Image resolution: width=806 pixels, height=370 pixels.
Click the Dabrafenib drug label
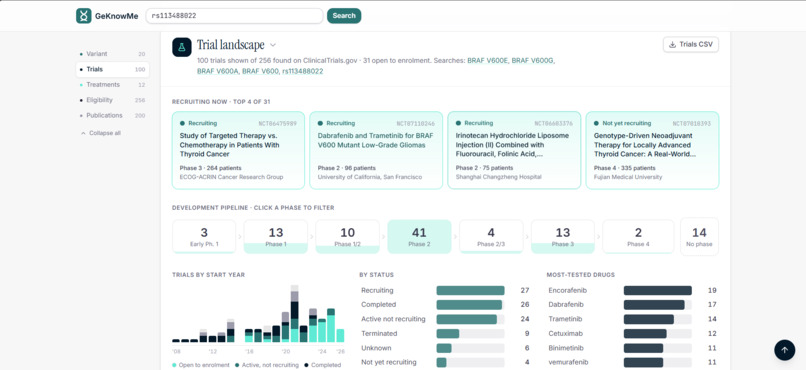point(565,305)
